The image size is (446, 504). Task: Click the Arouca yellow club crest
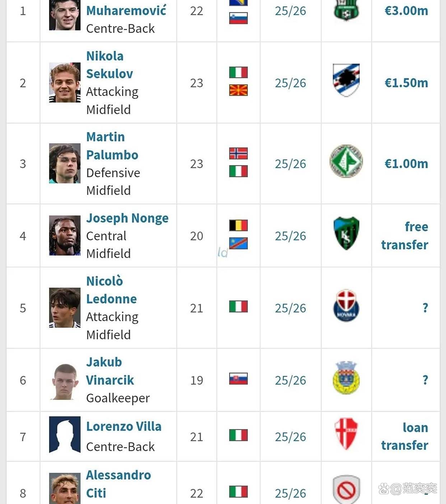[346, 377]
